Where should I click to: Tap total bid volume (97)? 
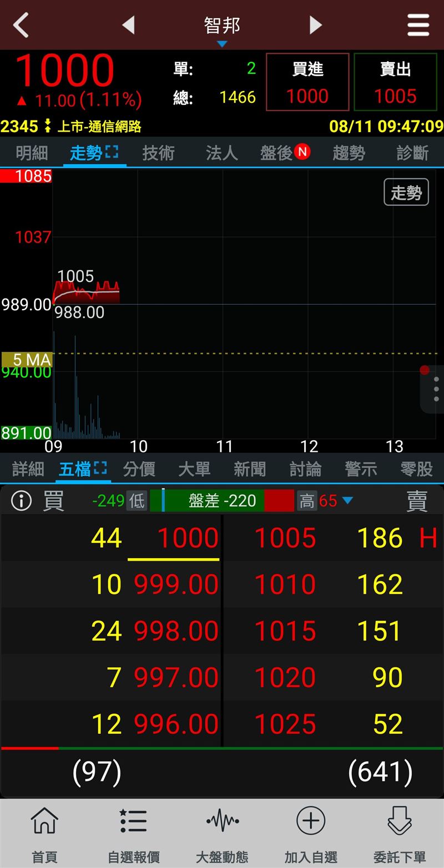pyautogui.click(x=97, y=772)
